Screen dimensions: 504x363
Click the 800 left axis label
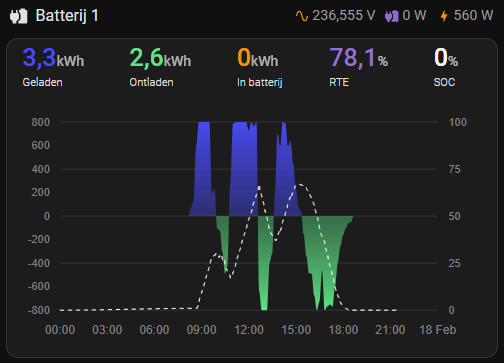tap(41, 122)
